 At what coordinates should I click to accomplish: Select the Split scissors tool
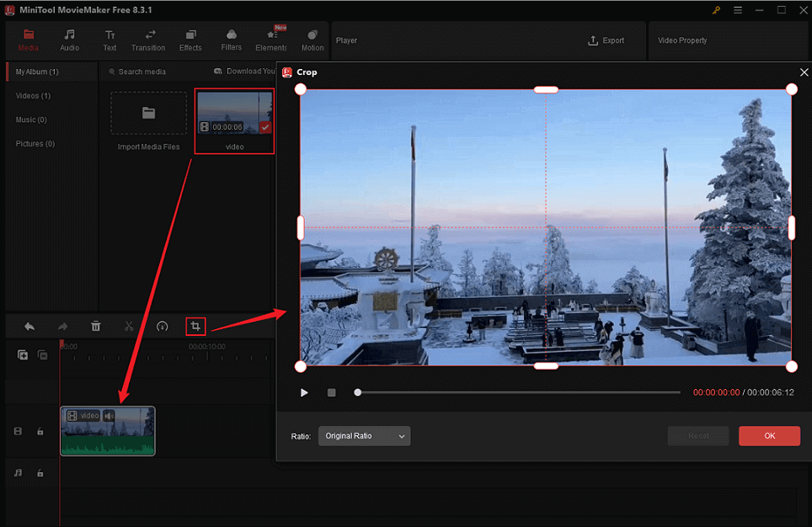[129, 326]
